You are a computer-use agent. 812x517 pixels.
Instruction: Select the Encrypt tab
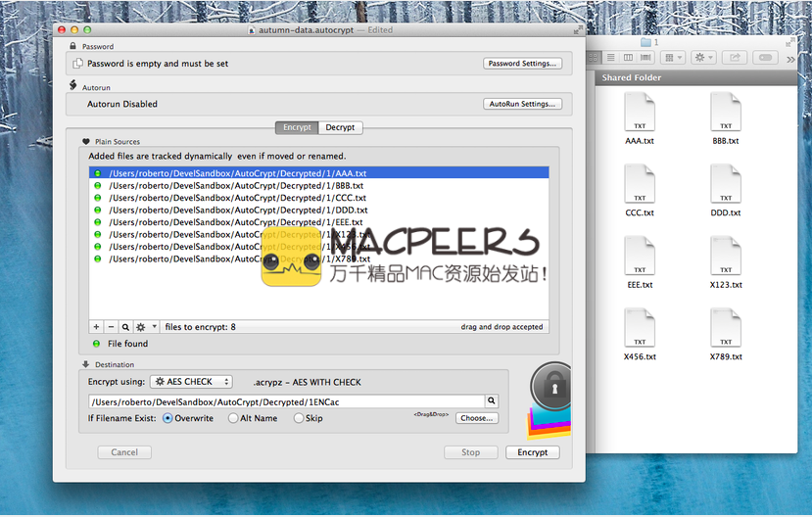[297, 127]
